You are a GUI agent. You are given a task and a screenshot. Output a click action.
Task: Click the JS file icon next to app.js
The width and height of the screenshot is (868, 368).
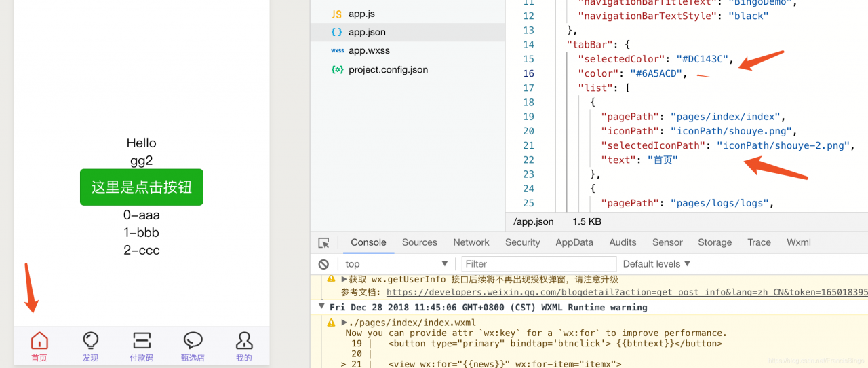pyautogui.click(x=337, y=14)
